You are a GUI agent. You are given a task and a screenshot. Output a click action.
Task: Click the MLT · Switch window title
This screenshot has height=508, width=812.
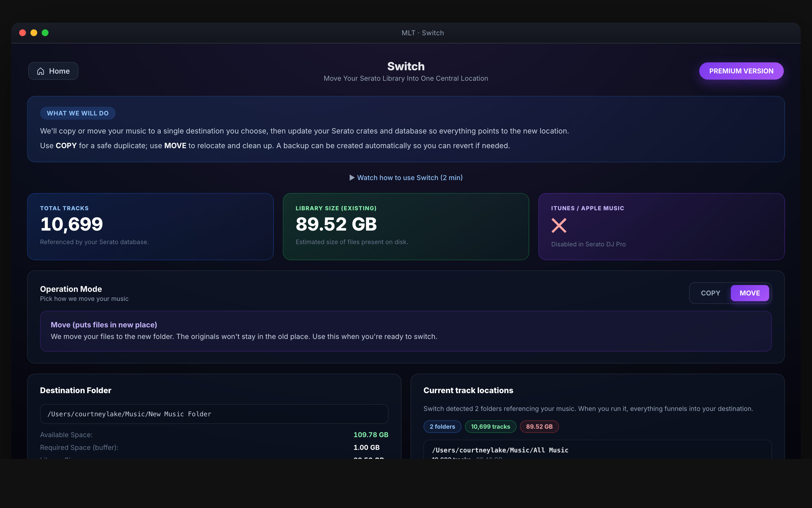coord(422,33)
